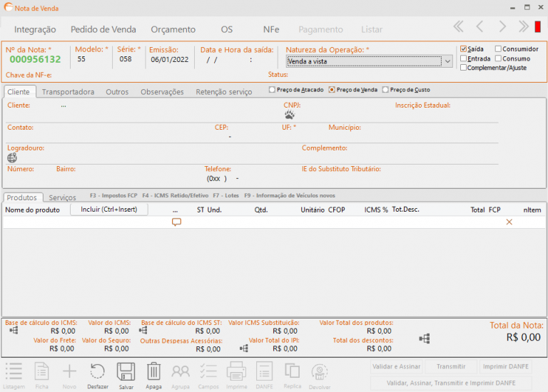Select Preço de Atacado radio button
This screenshot has height=392, width=548.
coord(272,90)
